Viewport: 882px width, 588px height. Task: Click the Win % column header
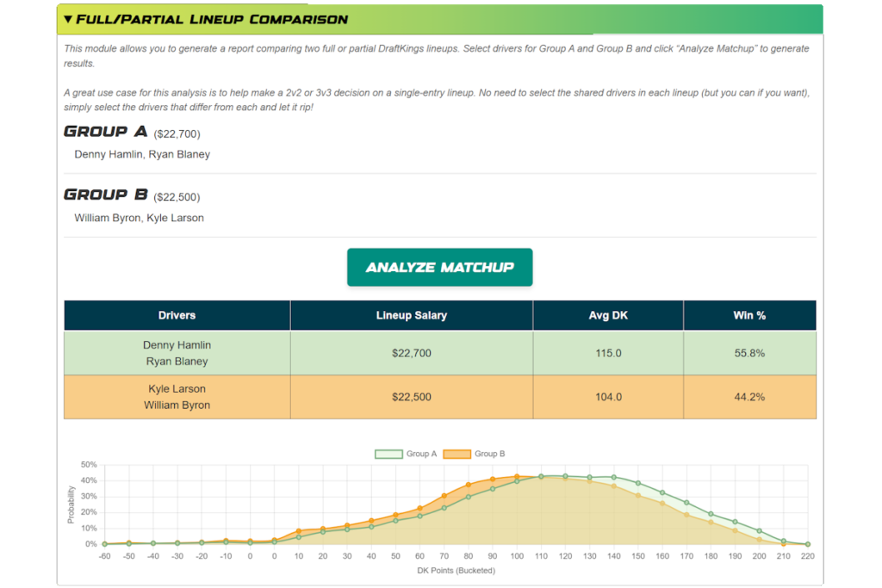tap(748, 315)
